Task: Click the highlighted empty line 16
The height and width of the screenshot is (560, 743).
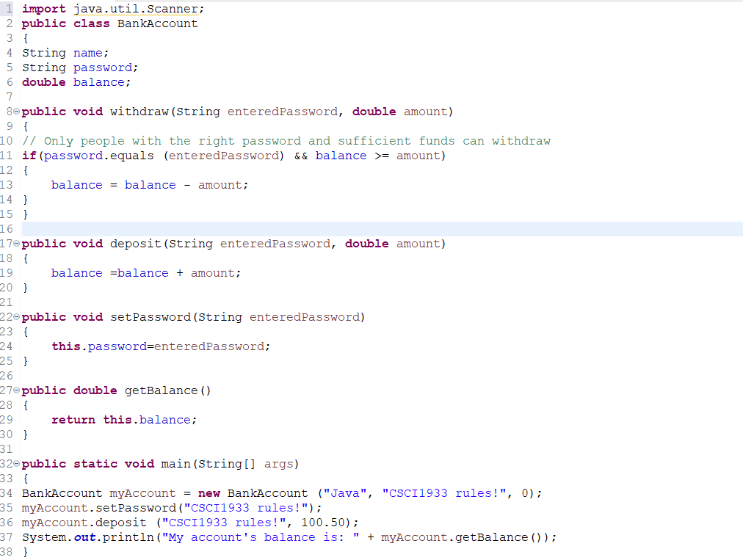Action: [294, 228]
